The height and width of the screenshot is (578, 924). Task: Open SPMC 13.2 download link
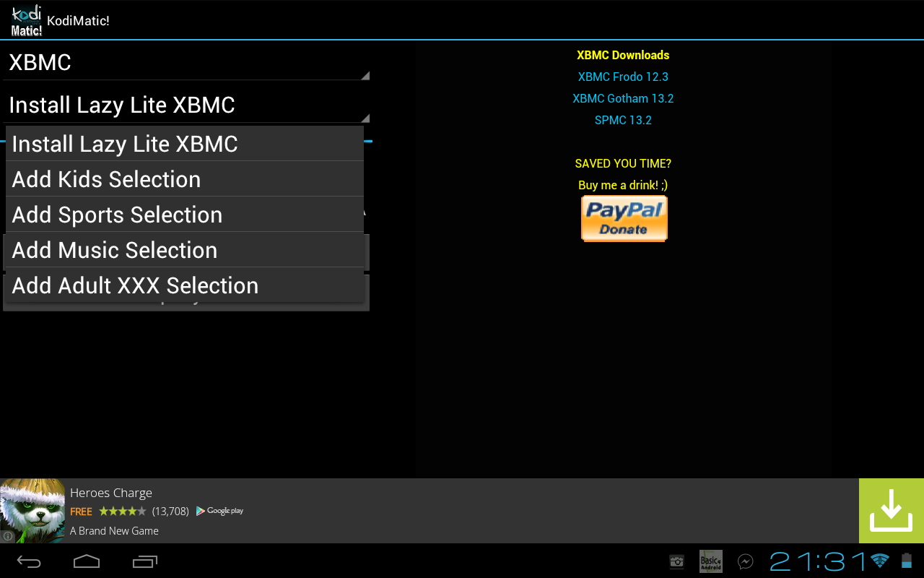[623, 120]
